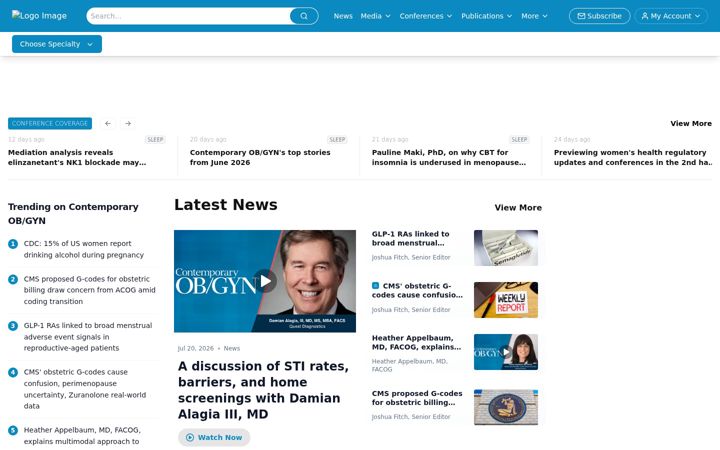Open Pauline Maki CBT insomnia article
This screenshot has height=450, width=720.
coord(449,158)
